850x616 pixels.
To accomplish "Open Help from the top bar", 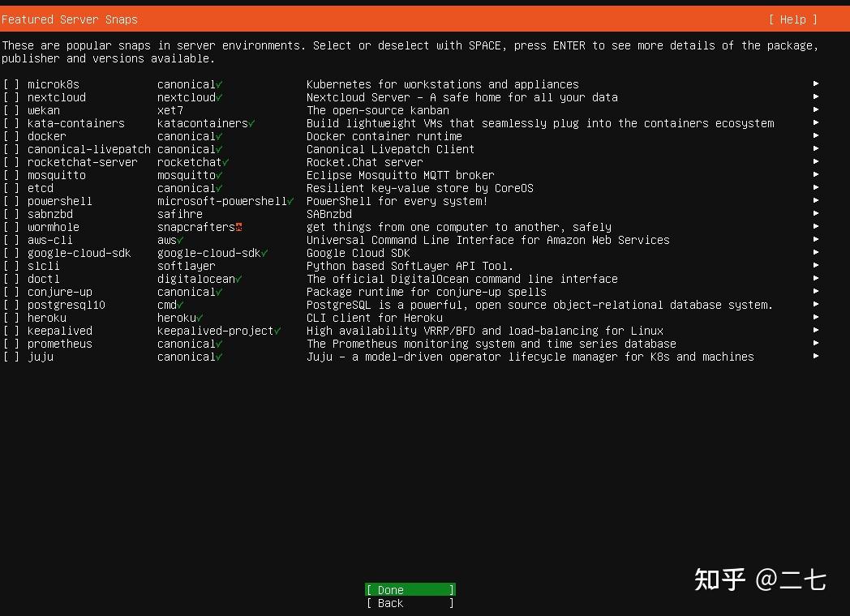I will tap(792, 19).
